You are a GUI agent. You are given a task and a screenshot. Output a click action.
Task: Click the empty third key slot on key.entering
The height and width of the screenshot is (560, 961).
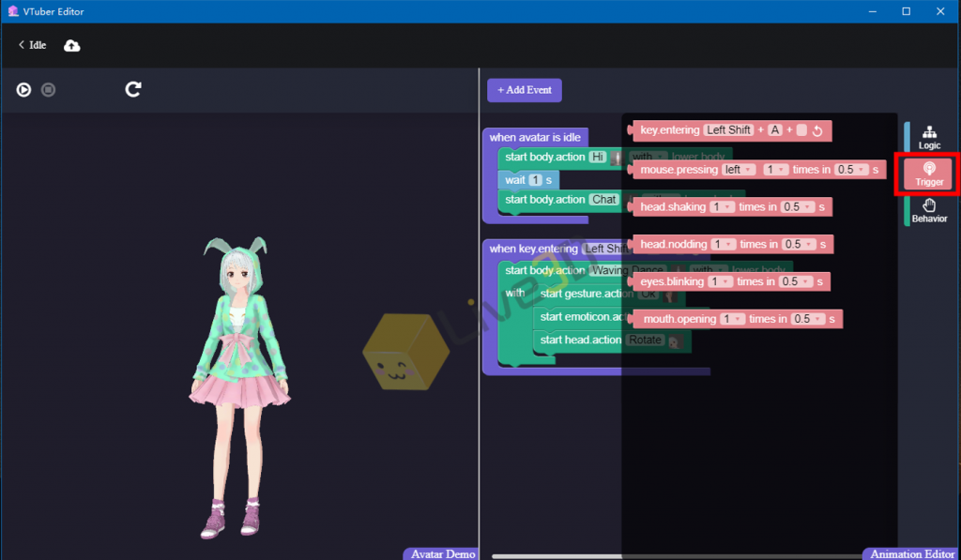801,129
